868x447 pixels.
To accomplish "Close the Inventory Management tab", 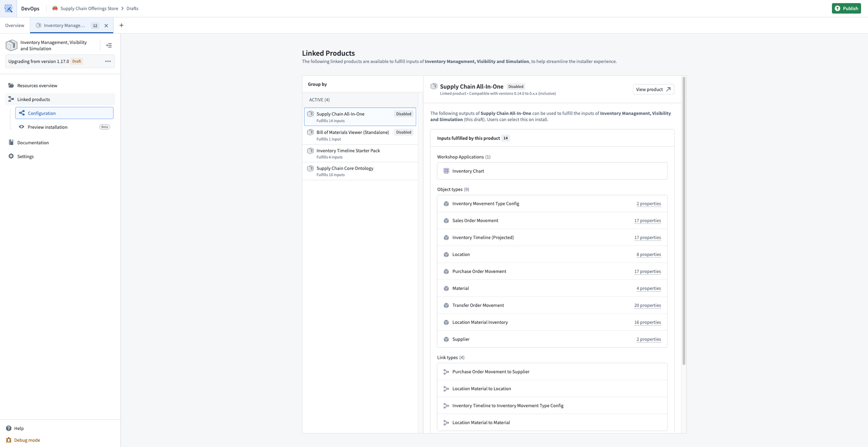I will [106, 26].
